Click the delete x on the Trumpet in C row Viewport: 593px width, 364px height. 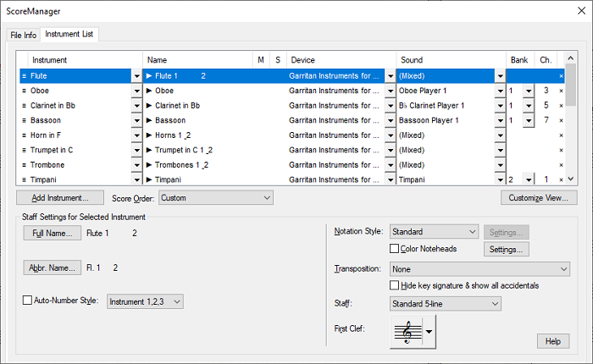(560, 150)
